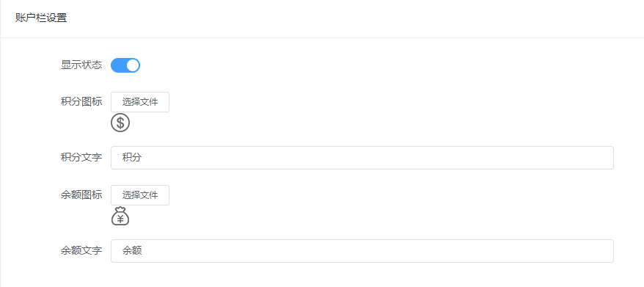Choose a file for 余额图标

click(140, 195)
